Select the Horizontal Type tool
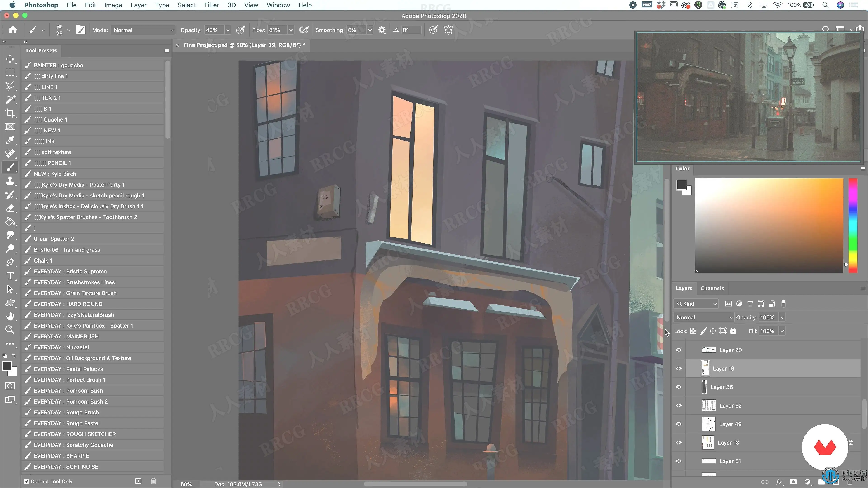 click(x=10, y=276)
